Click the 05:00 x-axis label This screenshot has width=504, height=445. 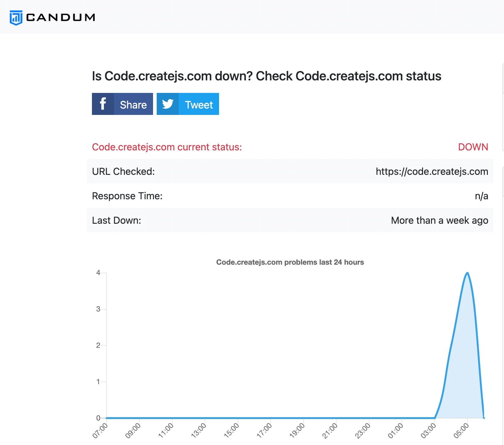pyautogui.click(x=461, y=431)
